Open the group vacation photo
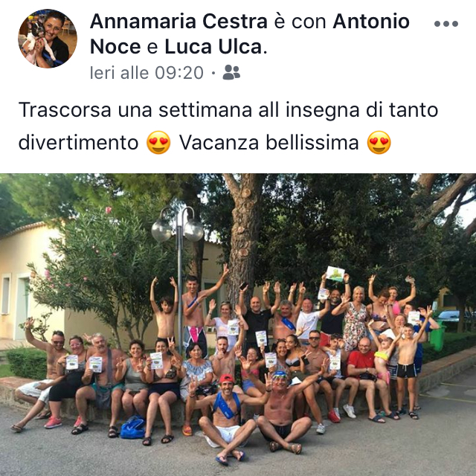Image resolution: width=476 pixels, height=476 pixels. [238, 324]
